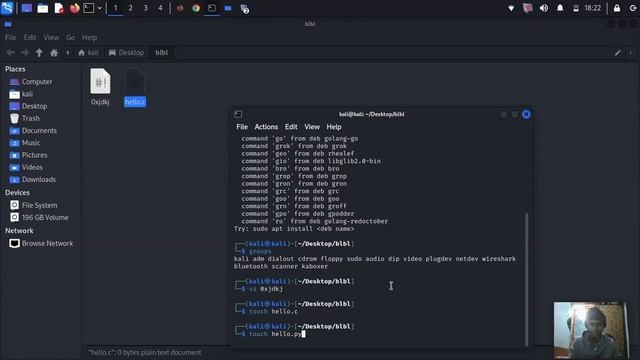The width and height of the screenshot is (640, 360).
Task: Select the file manager window taskbar button
Action: pos(228,8)
